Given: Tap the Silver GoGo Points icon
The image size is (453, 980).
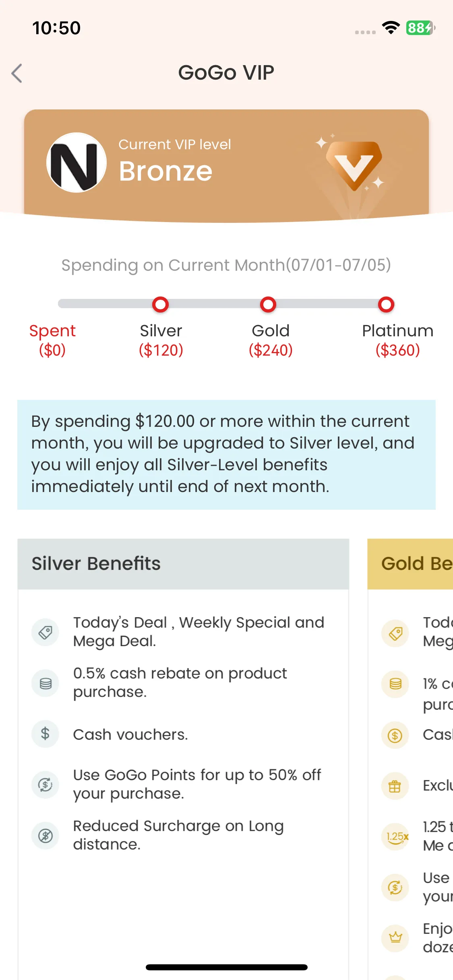Looking at the screenshot, I should click(46, 784).
